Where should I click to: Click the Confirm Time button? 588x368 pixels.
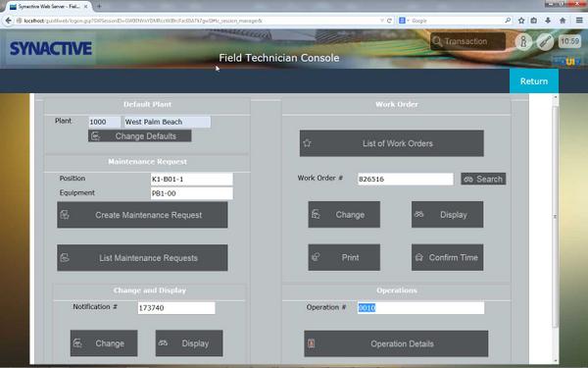click(x=447, y=257)
